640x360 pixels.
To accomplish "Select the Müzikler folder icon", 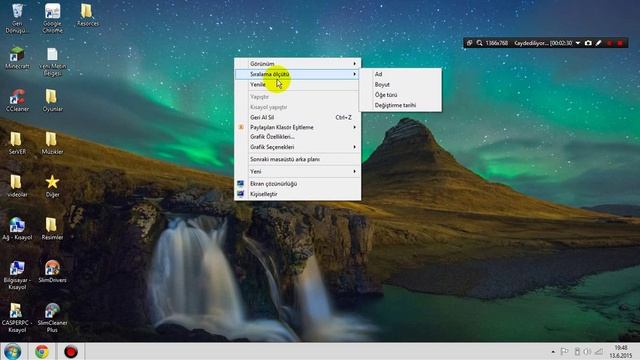I will click(52, 143).
